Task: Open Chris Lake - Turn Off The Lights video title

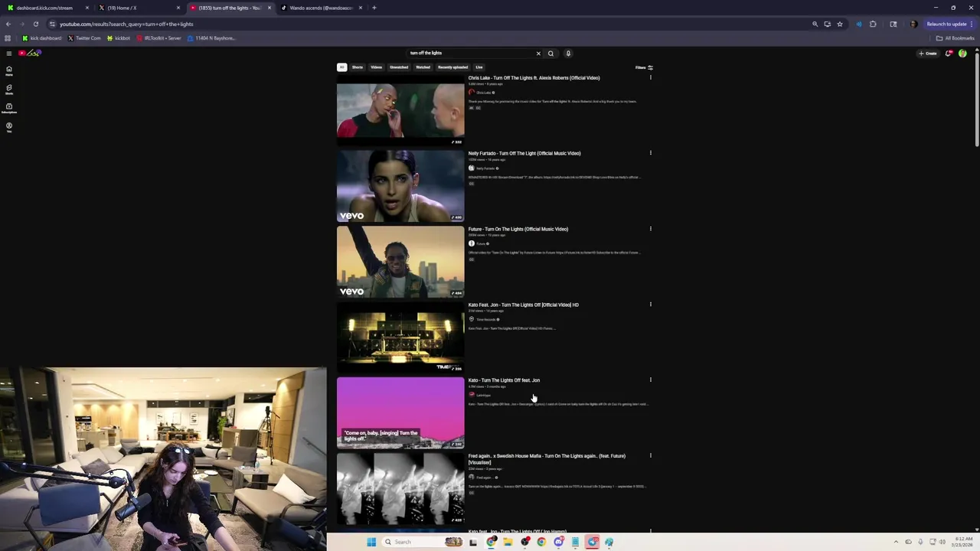Action: (534, 78)
